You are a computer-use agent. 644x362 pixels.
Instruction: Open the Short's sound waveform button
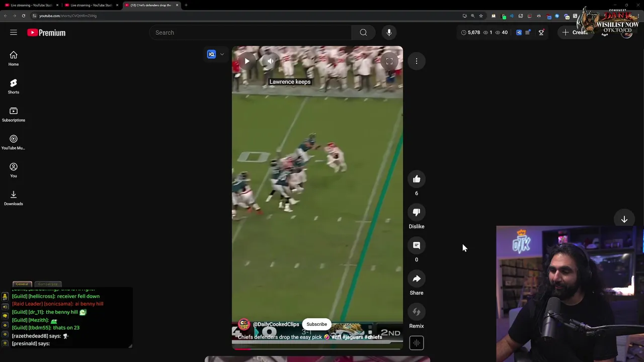[417, 343]
